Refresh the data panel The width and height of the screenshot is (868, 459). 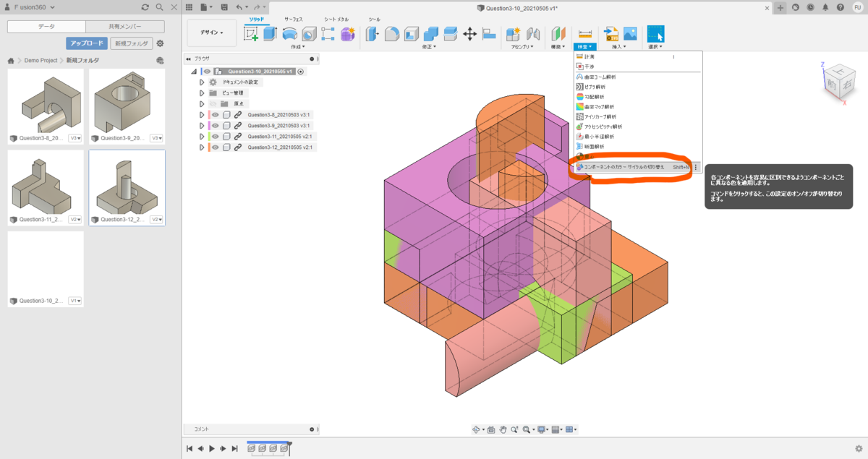(x=145, y=7)
